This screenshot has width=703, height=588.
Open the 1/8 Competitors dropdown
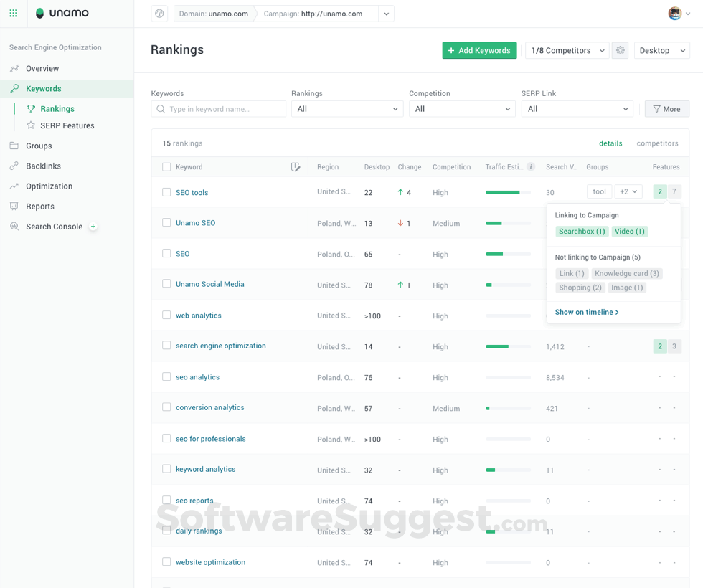[x=567, y=50]
